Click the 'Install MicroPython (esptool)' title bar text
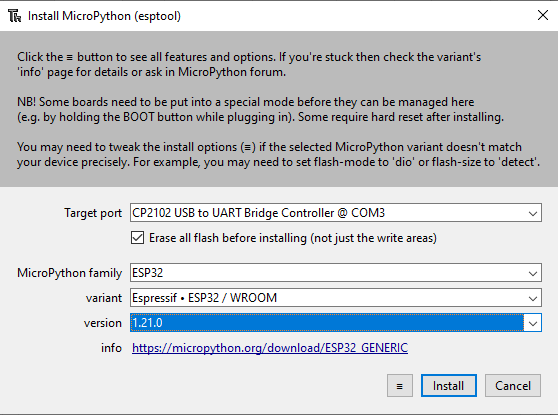The image size is (558, 415). (104, 16)
